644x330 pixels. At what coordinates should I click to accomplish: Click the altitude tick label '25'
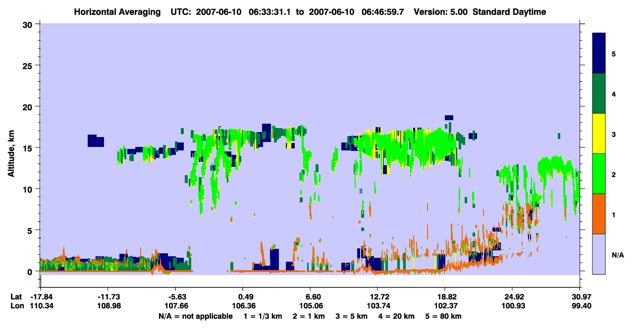28,65
